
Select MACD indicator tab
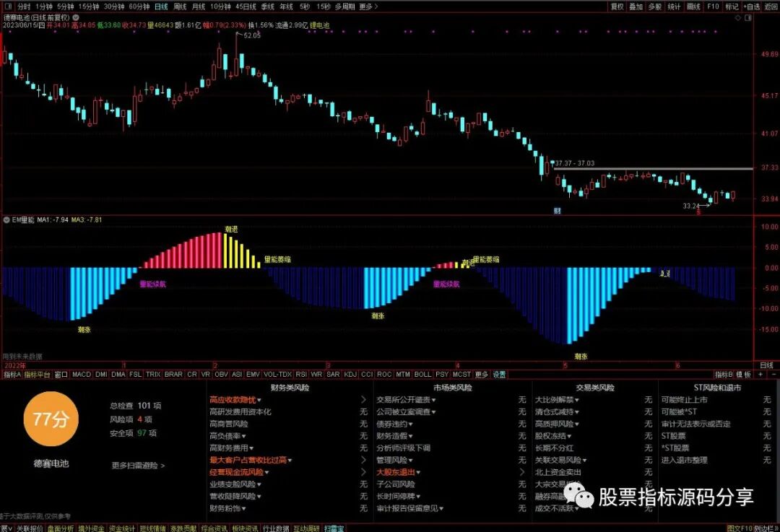pos(82,375)
